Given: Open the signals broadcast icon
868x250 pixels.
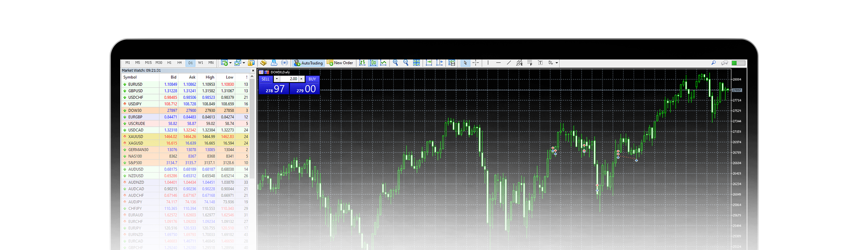Looking at the screenshot, I should [x=285, y=63].
